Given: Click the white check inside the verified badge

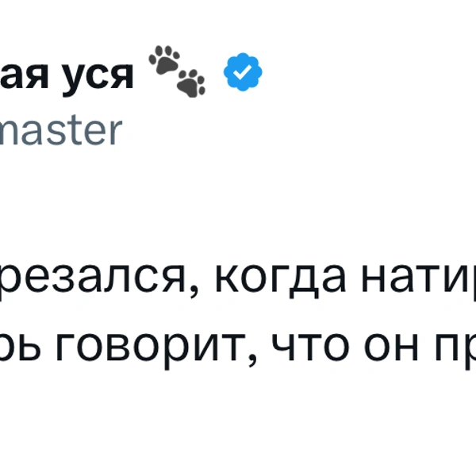Looking at the screenshot, I should pyautogui.click(x=243, y=74).
